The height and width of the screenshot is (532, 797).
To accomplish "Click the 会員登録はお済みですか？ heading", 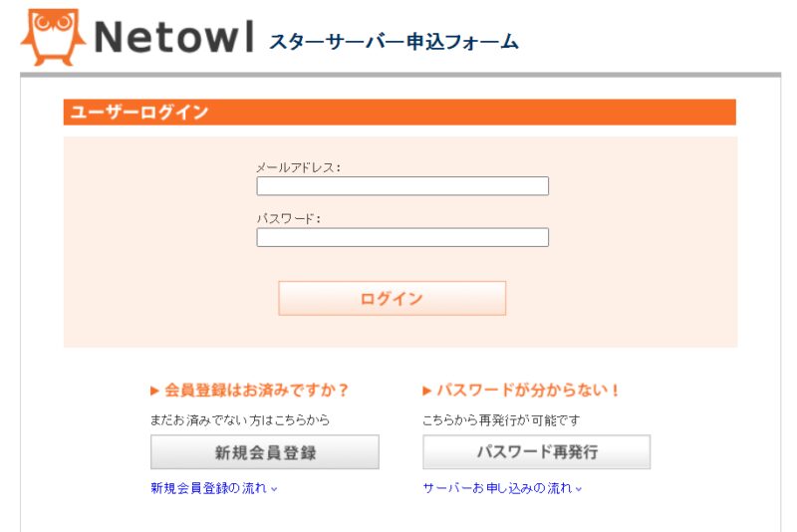I will click(257, 391).
